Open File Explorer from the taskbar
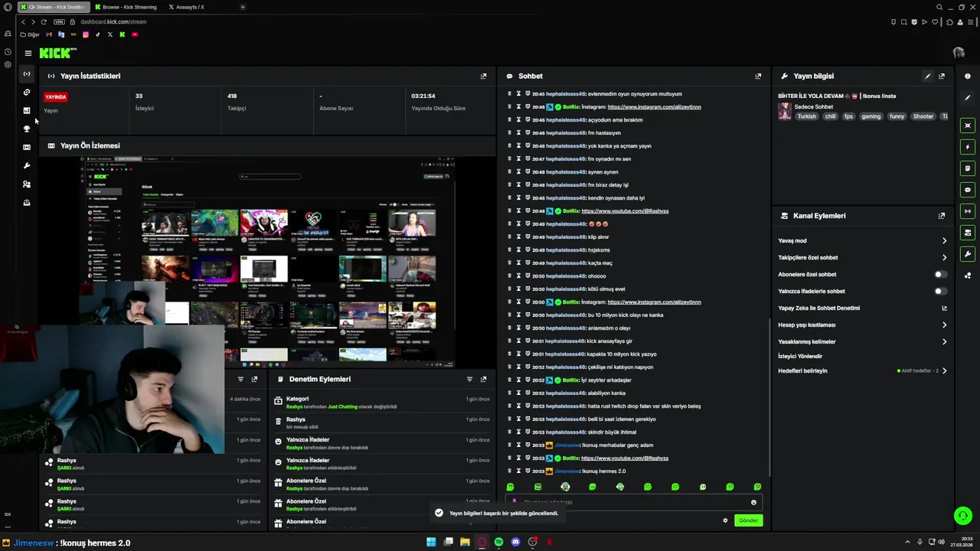The image size is (980, 551). (x=465, y=542)
